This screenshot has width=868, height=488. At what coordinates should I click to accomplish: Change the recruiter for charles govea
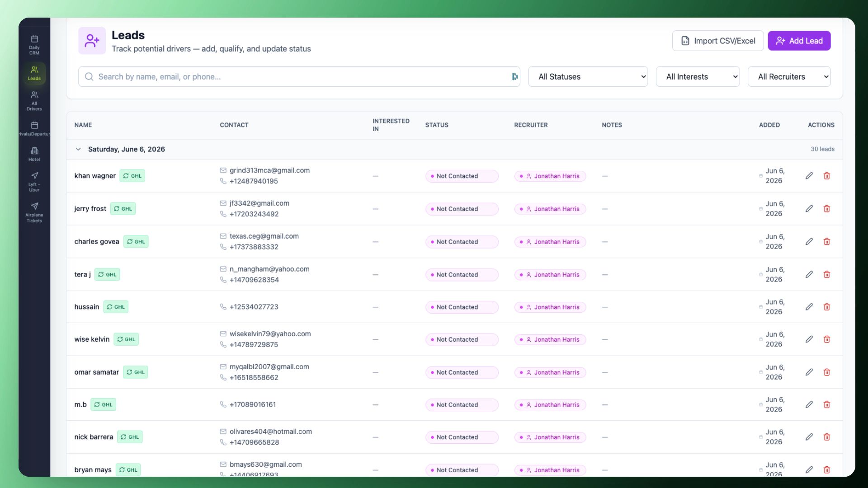[x=550, y=242]
